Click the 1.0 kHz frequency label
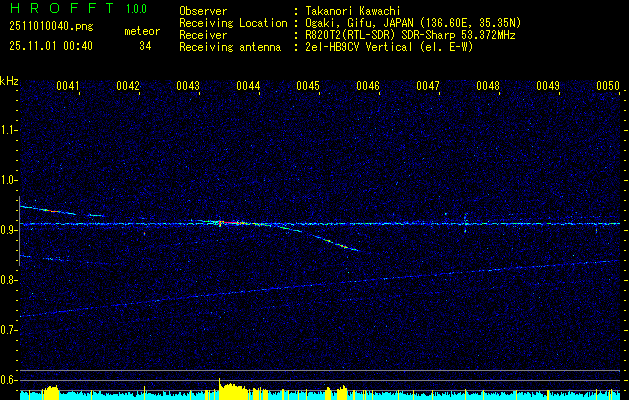629x400 pixels. point(9,179)
